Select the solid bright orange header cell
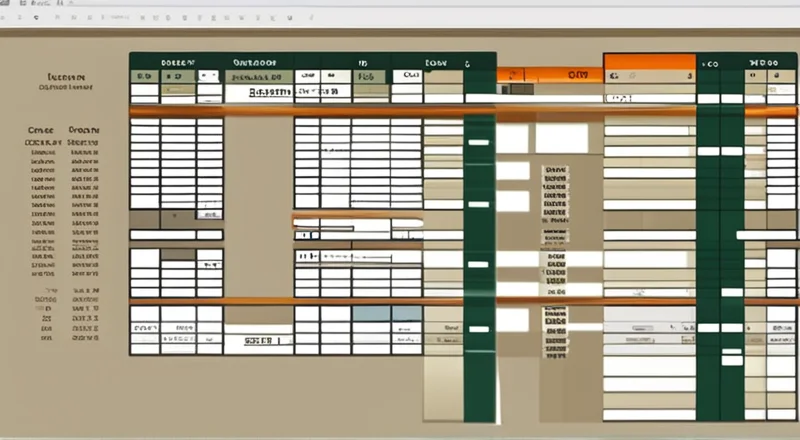The image size is (800, 440). [649, 61]
